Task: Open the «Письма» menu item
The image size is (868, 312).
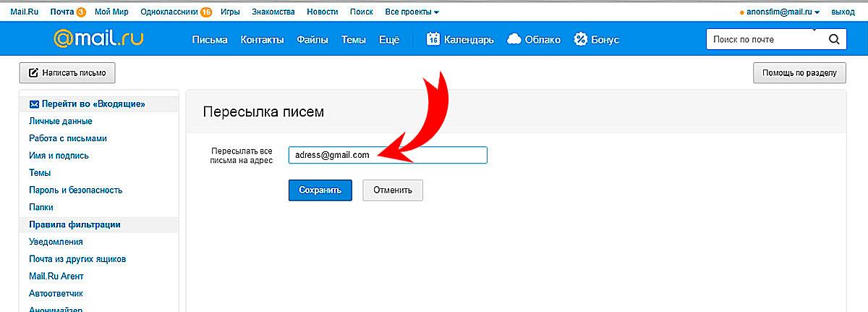Action: [210, 40]
